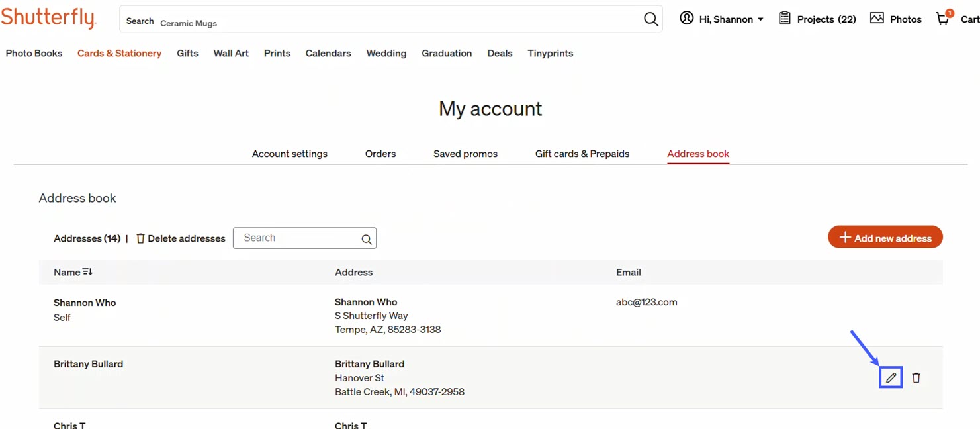Click the magnifier icon in the top search bar

coord(651,19)
